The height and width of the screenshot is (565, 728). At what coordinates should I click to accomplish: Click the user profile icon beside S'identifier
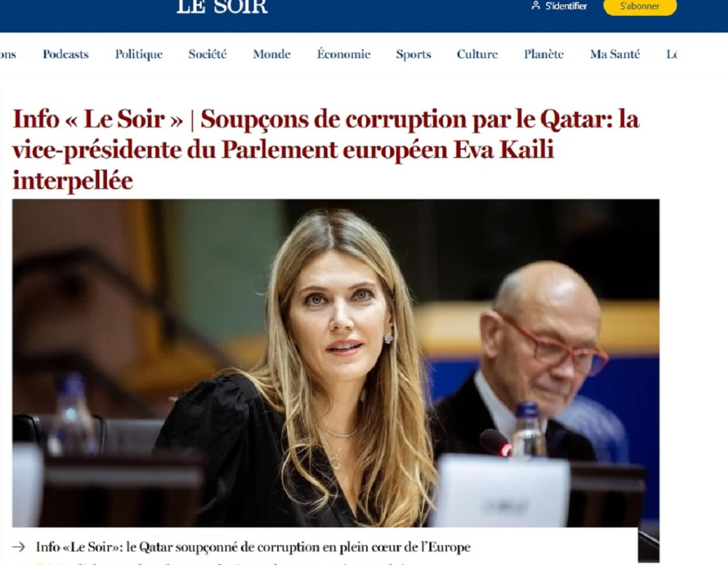click(536, 6)
